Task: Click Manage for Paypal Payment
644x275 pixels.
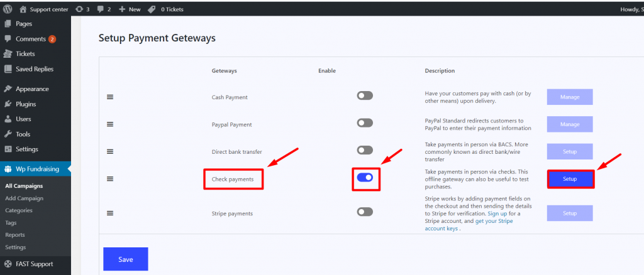Action: (570, 124)
